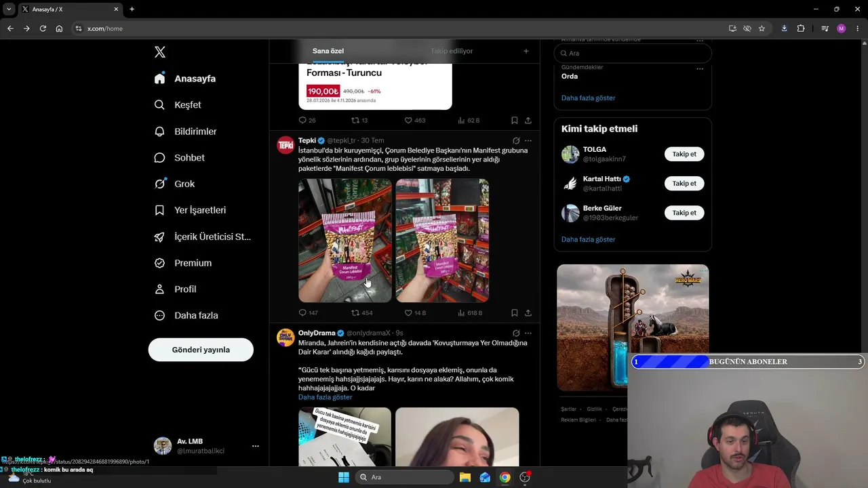Add a new timeline tab with plus icon
868x488 pixels.
coord(526,51)
